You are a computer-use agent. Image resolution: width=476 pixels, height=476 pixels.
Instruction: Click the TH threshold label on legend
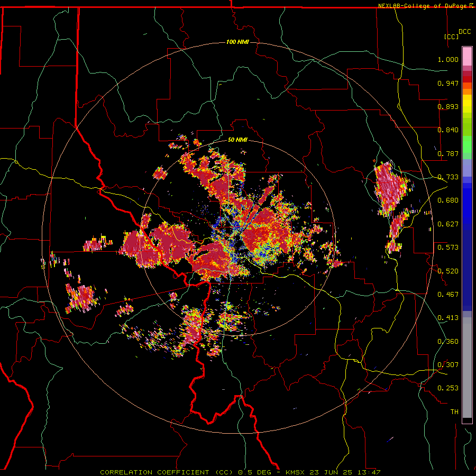tap(454, 412)
